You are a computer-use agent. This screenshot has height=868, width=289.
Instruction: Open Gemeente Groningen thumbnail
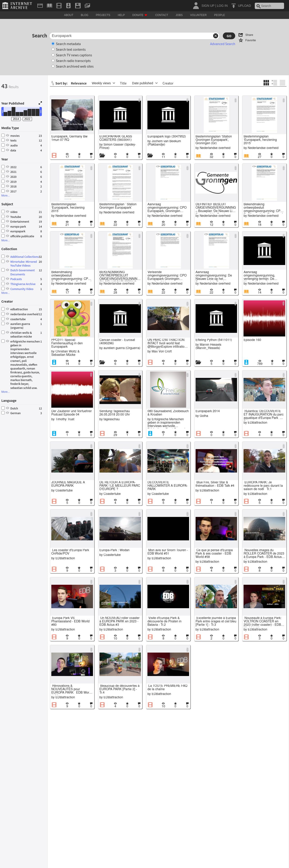tap(216, 182)
